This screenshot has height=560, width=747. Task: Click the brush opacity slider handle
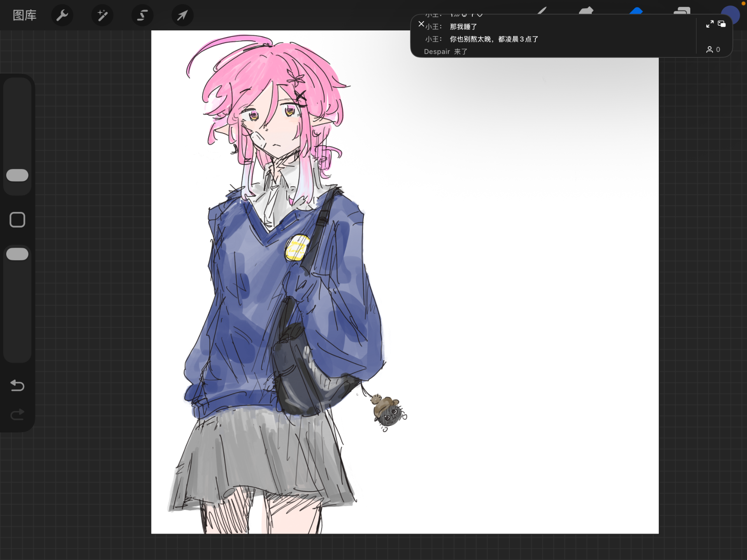pyautogui.click(x=18, y=254)
